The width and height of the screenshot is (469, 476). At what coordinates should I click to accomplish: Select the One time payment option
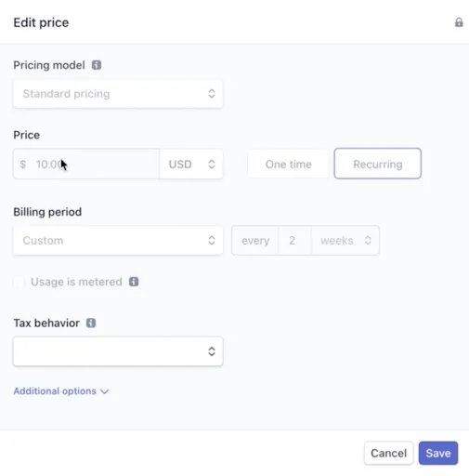pyautogui.click(x=288, y=164)
